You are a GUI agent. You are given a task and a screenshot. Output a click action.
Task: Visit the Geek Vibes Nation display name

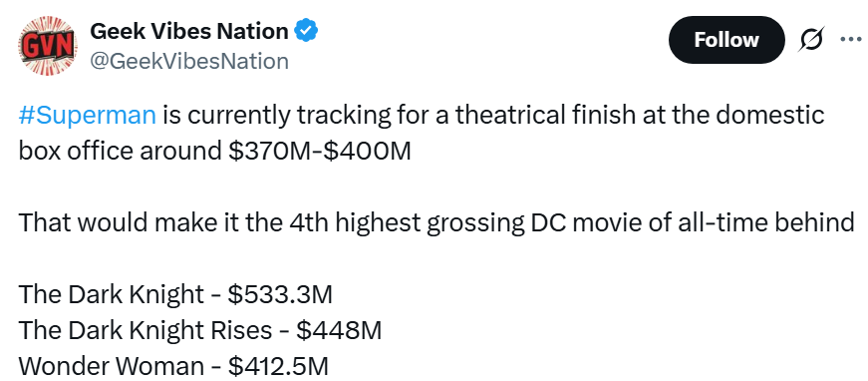188,31
